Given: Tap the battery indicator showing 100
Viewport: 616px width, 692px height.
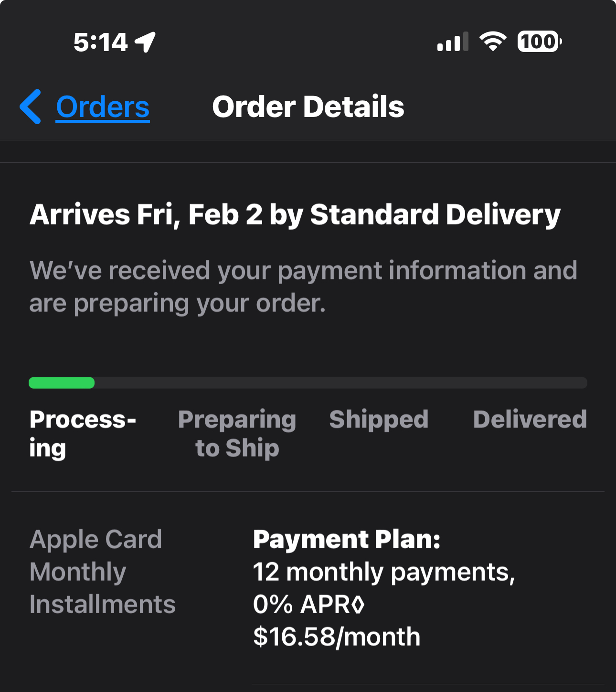Looking at the screenshot, I should pyautogui.click(x=539, y=42).
